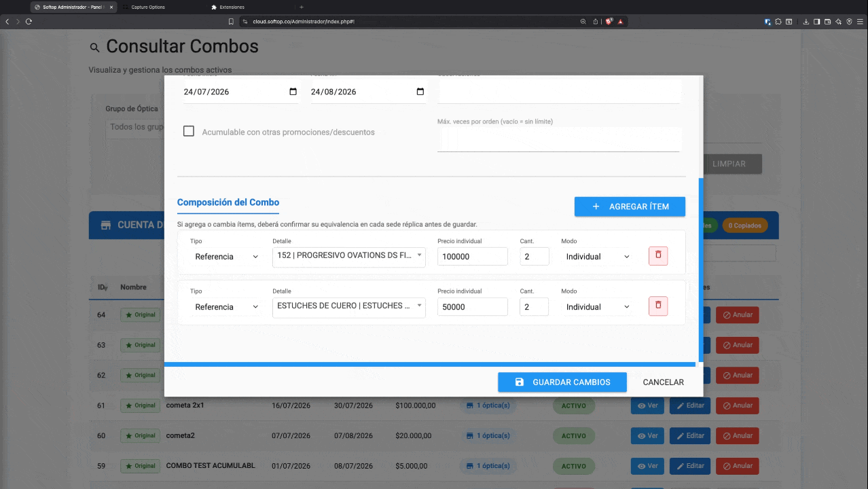Image resolution: width=868 pixels, height=489 pixels.
Task: Open Detalle dropdown showing ESTUCHES DE CUERO
Action: coord(349,306)
